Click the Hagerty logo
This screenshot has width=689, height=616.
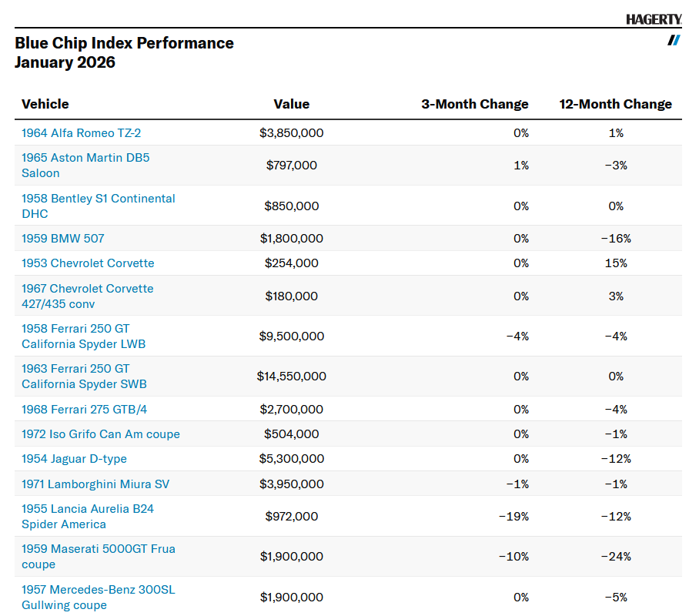point(653,20)
